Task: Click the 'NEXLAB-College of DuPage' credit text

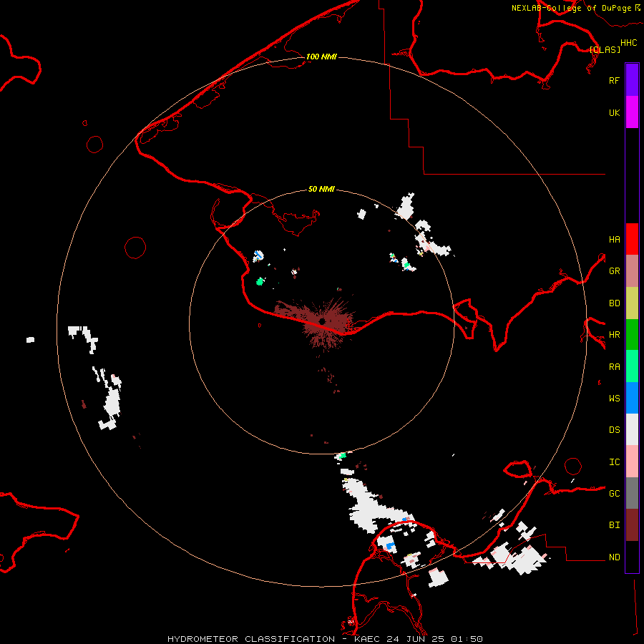Action: (x=571, y=8)
